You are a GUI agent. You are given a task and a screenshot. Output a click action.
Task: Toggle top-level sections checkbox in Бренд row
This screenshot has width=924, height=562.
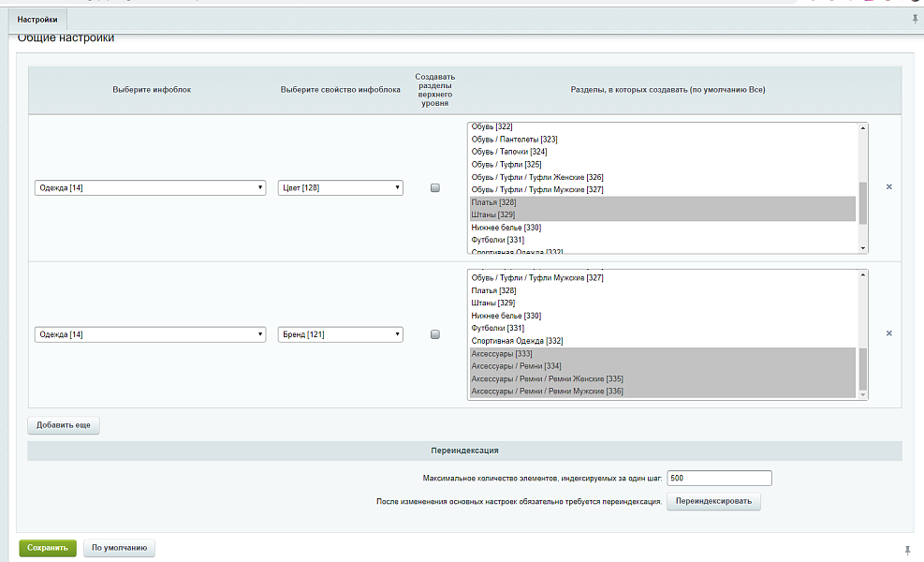click(434, 334)
